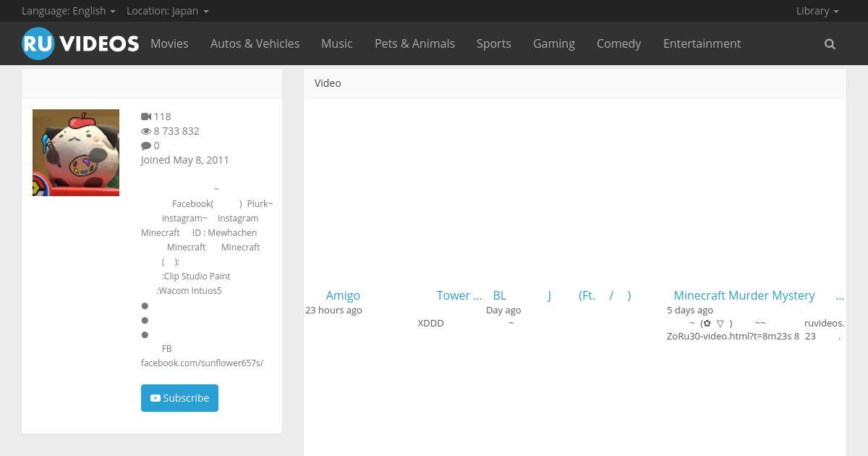This screenshot has height=456, width=868.
Task: Click the 118 videos count
Action: click(x=162, y=117)
